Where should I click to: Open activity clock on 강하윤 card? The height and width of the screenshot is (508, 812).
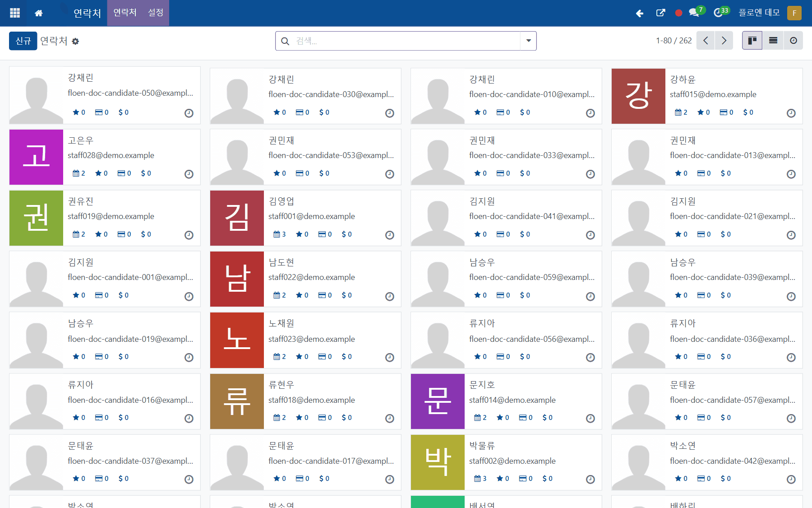(x=791, y=113)
